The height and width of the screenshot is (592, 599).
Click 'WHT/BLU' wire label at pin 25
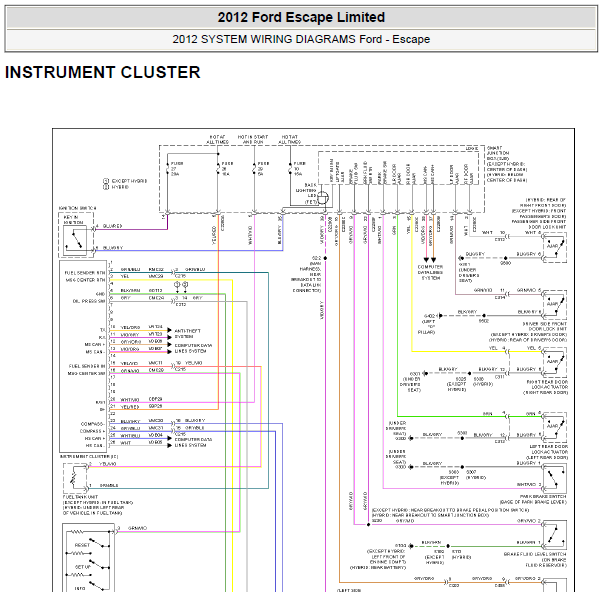[x=130, y=435]
